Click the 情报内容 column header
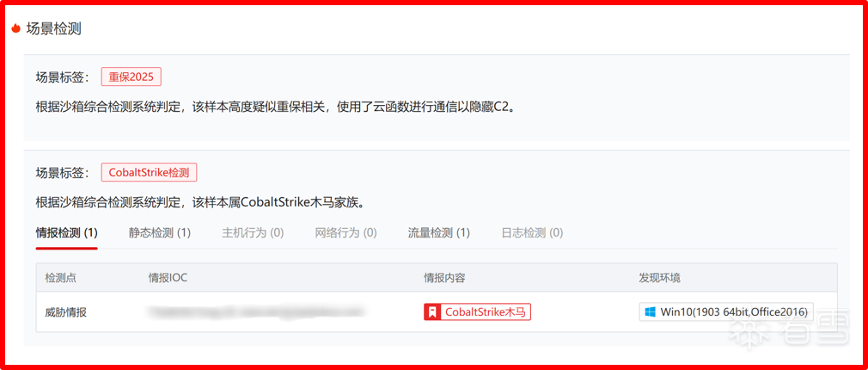This screenshot has height=370, width=868. tap(444, 277)
